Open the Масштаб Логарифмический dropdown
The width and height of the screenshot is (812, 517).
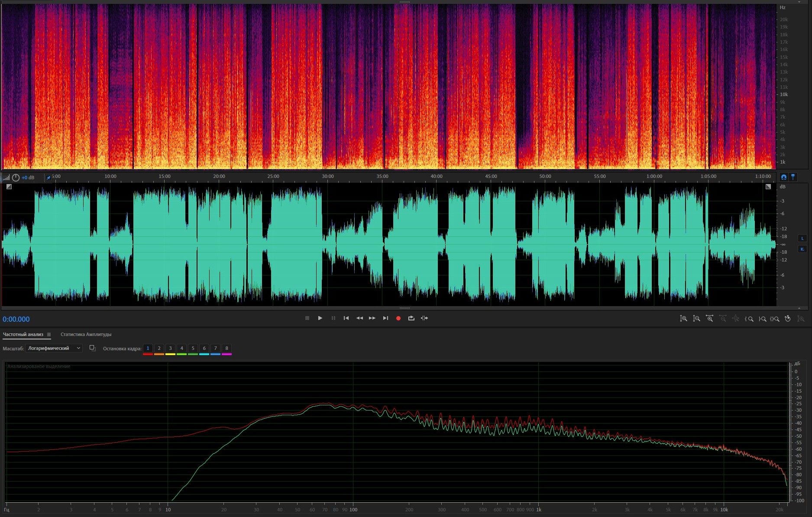click(x=54, y=348)
